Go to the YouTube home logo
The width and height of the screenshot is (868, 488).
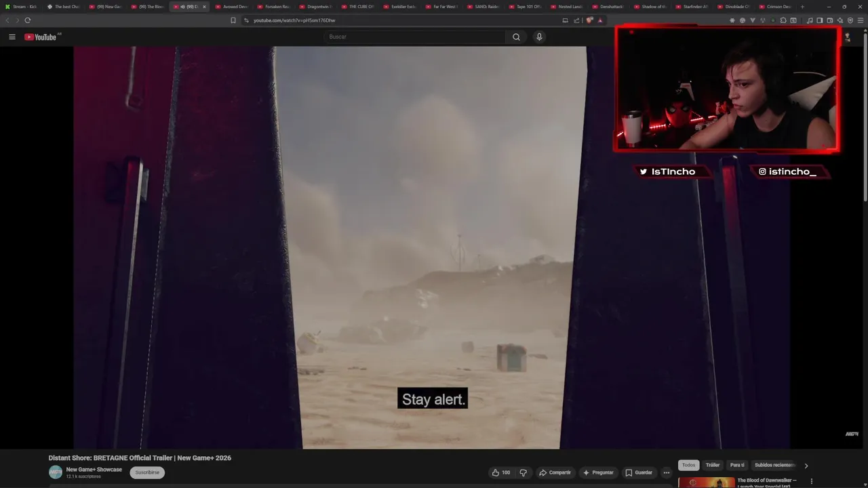tap(41, 37)
